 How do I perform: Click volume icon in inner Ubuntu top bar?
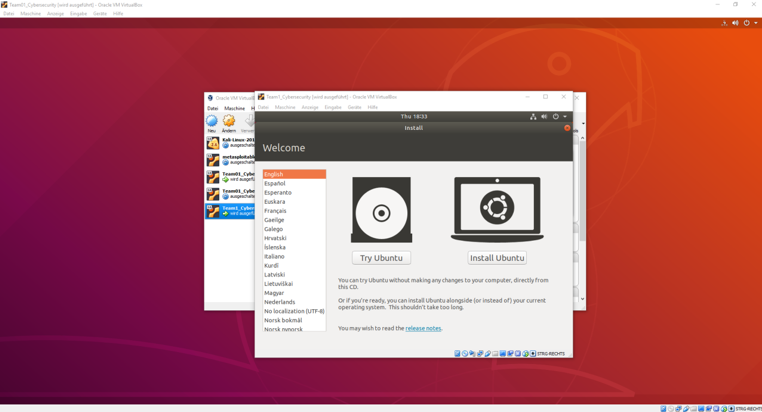click(544, 117)
